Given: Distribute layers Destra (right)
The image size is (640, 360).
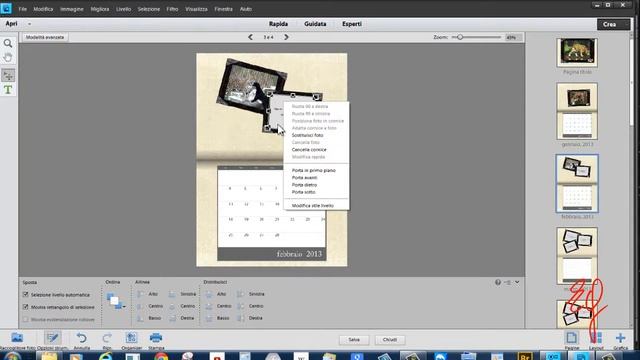Looking at the screenshot, I should tap(250, 318).
